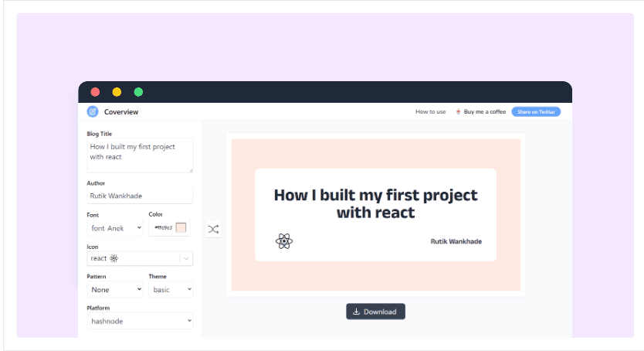
Task: Click the shuffle random style icon
Action: tap(213, 229)
